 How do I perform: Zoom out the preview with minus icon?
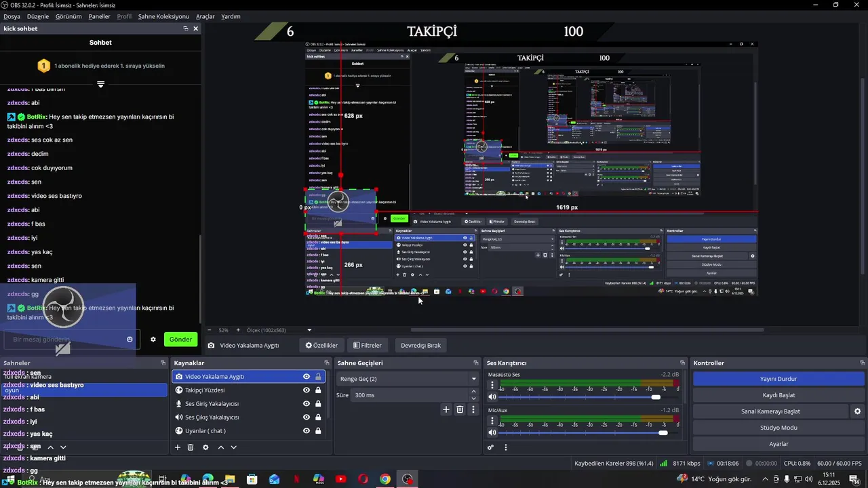click(x=210, y=330)
